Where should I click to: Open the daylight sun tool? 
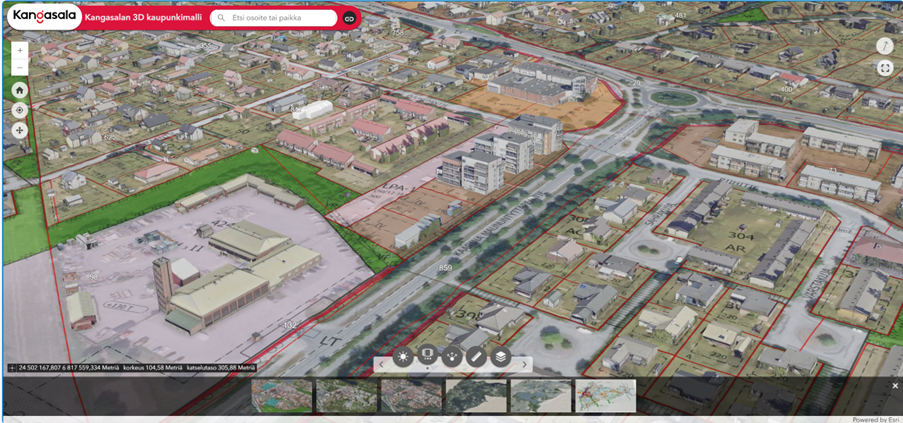pos(403,357)
